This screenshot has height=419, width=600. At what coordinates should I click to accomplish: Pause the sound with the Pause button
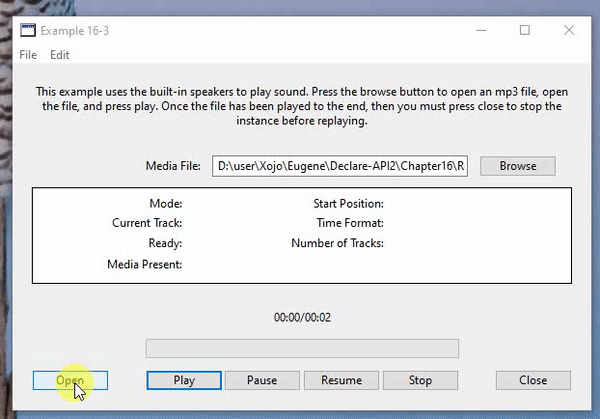(262, 380)
